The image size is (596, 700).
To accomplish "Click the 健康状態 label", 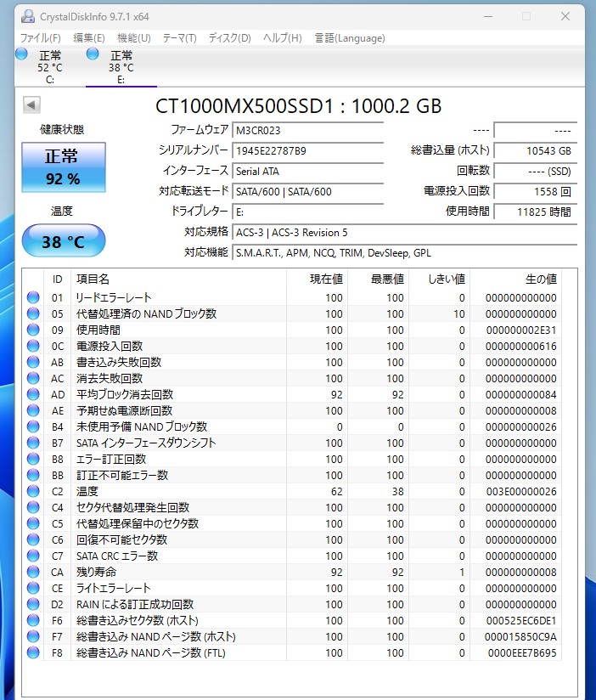I will click(x=62, y=129).
